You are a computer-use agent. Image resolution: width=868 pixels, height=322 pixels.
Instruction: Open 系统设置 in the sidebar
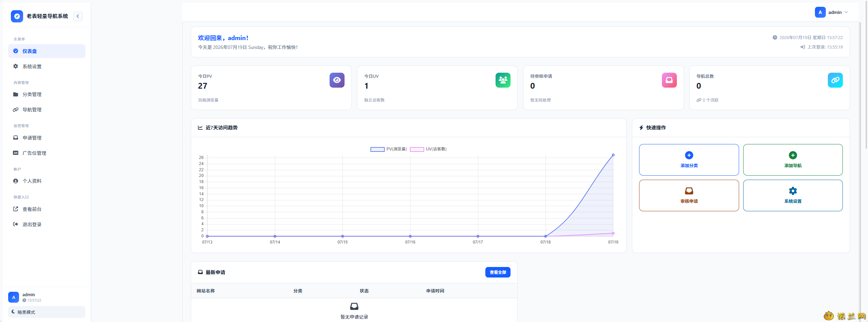click(47, 67)
